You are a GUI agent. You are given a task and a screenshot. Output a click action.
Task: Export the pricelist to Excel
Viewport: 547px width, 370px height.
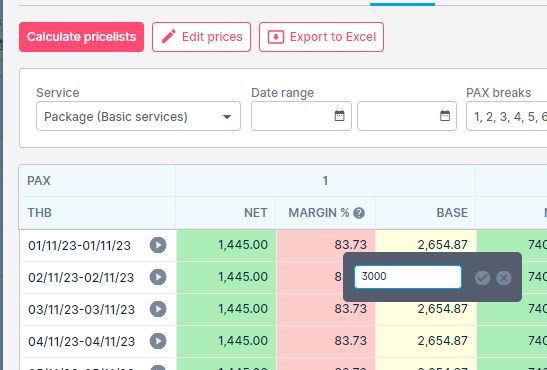[321, 37]
